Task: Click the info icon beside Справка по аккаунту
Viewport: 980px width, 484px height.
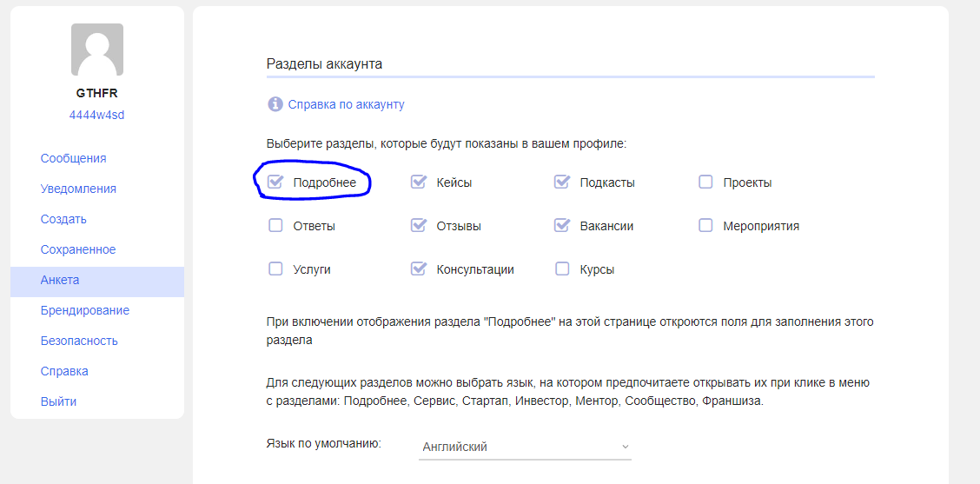Action: 275,104
